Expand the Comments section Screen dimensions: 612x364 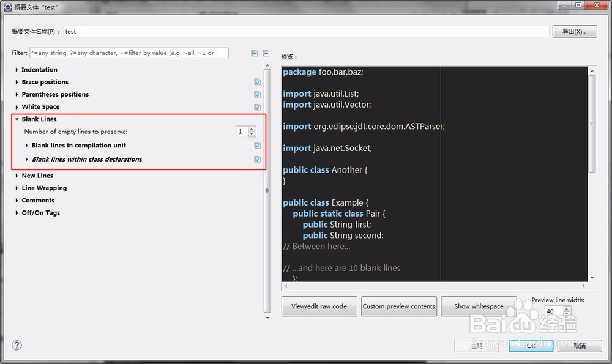(x=17, y=201)
